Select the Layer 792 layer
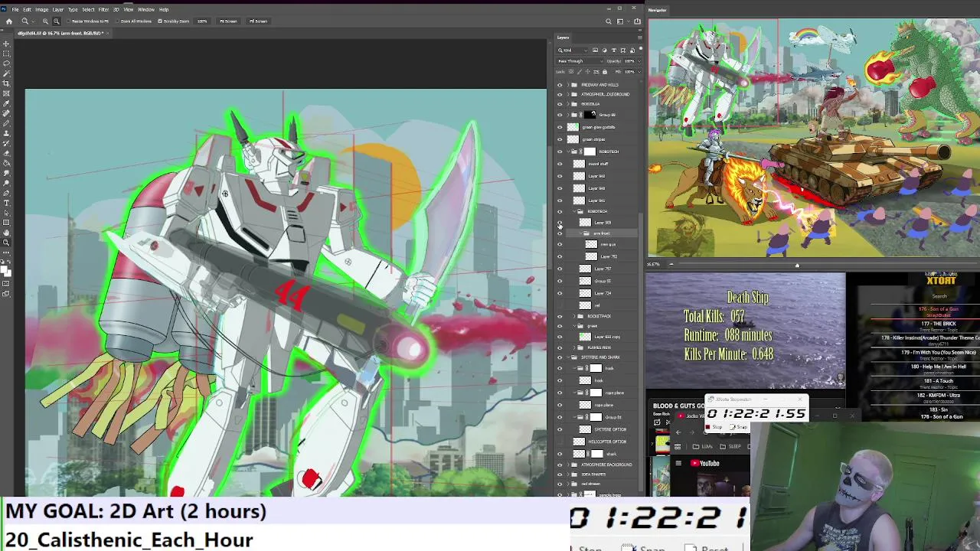980x551 pixels. (609, 256)
